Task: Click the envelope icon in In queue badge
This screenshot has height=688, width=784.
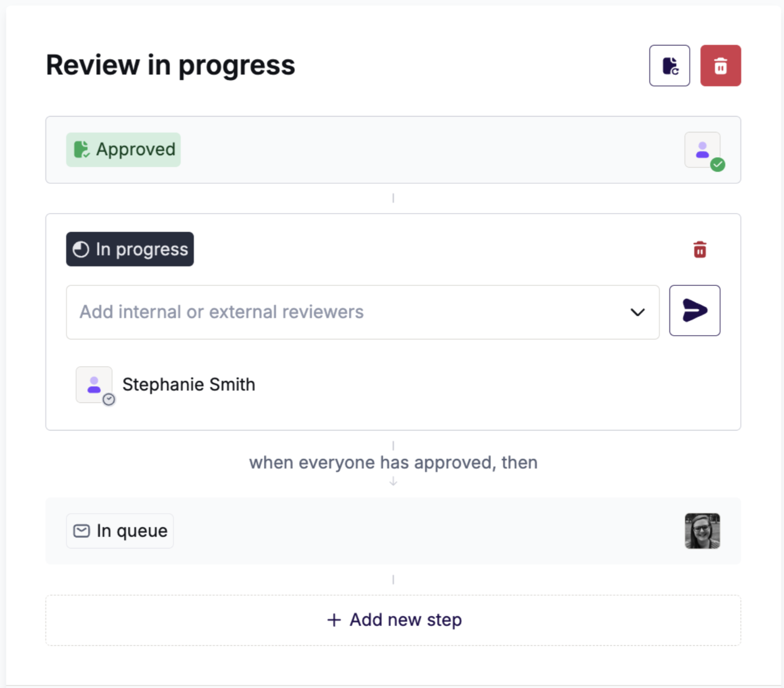Action: coord(81,531)
